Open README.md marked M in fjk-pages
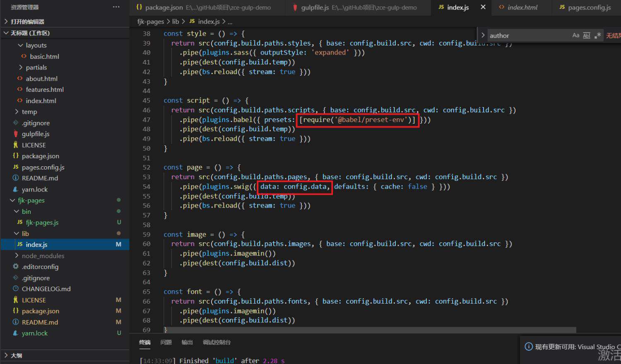621x364 pixels. pos(40,322)
